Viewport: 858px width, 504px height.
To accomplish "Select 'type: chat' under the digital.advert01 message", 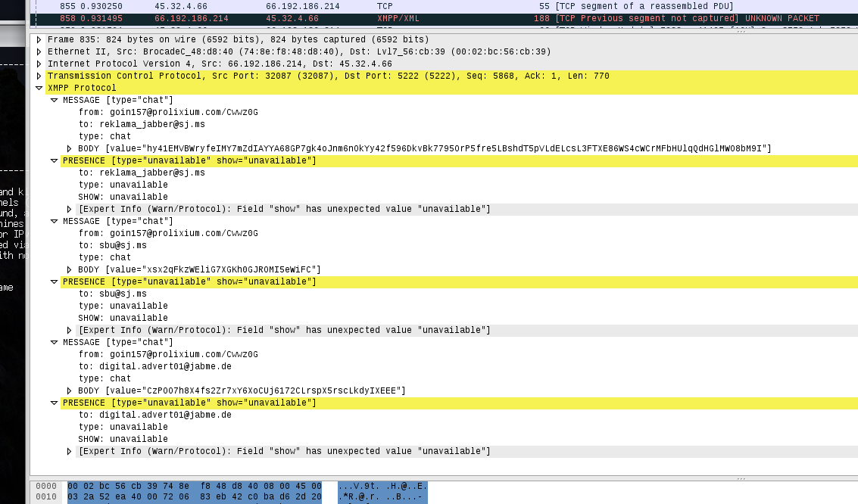I will (105, 378).
